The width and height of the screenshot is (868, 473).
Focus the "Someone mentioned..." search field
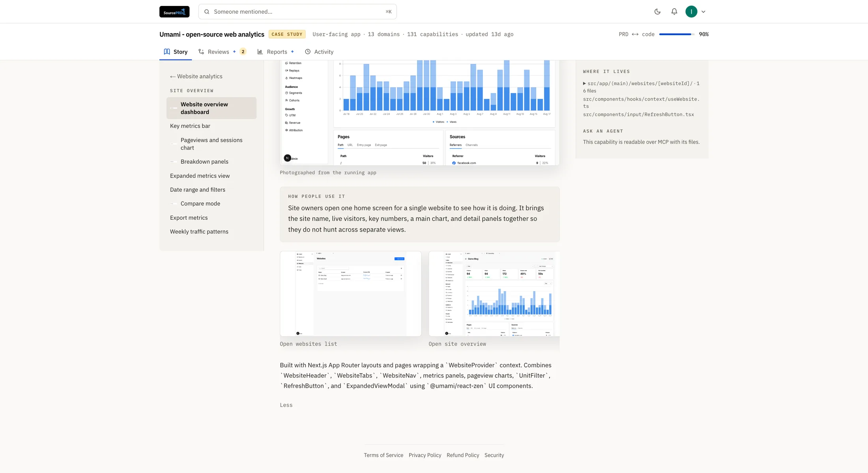coord(297,12)
